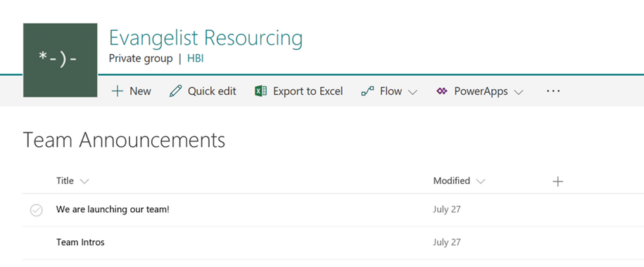Click the add column plus icon
This screenshot has height=267, width=644.
(557, 181)
